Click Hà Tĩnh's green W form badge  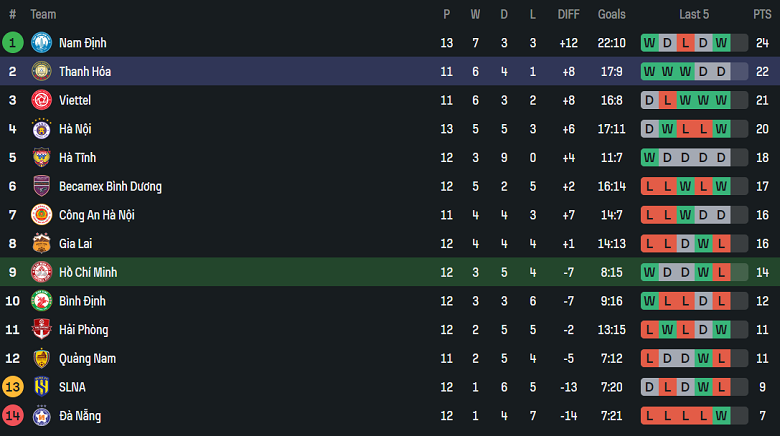coord(650,158)
